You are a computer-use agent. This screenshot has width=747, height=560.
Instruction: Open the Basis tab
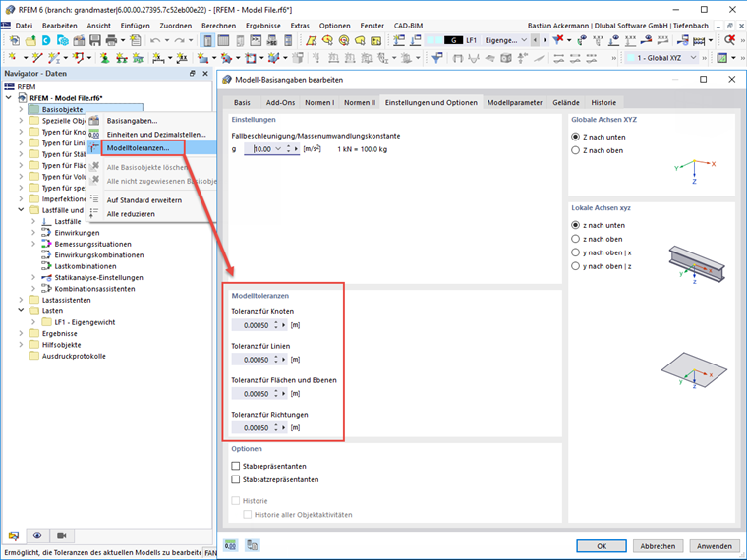tap(242, 102)
